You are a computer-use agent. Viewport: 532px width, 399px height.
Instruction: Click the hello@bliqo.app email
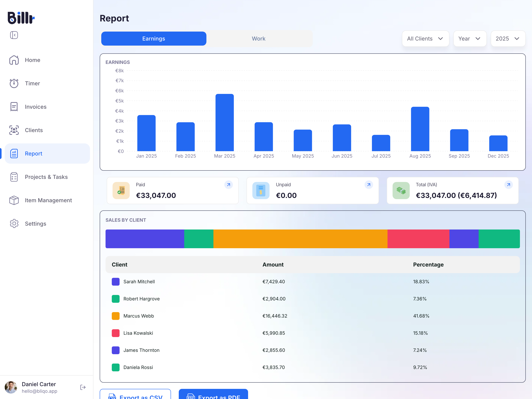[x=40, y=391]
